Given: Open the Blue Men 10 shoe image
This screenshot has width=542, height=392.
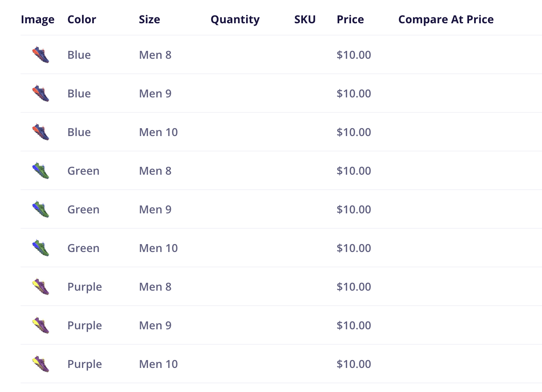Looking at the screenshot, I should [x=41, y=132].
